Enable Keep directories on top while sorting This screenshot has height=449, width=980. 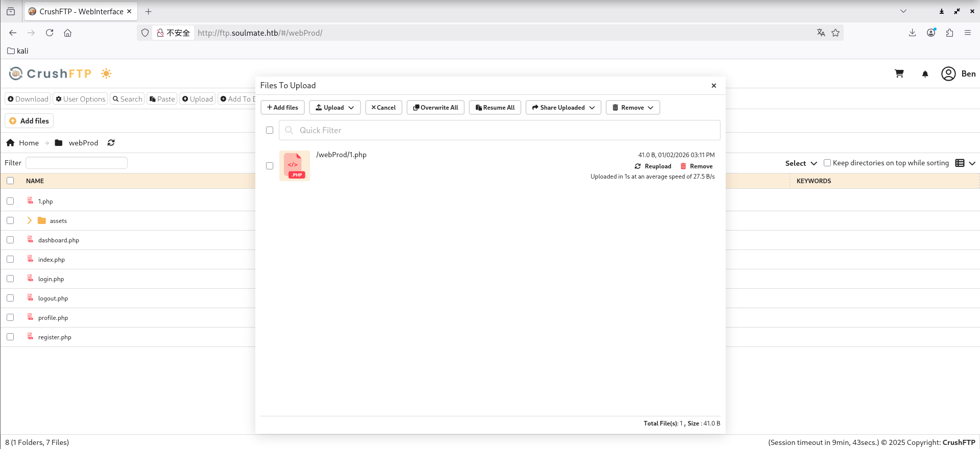827,163
